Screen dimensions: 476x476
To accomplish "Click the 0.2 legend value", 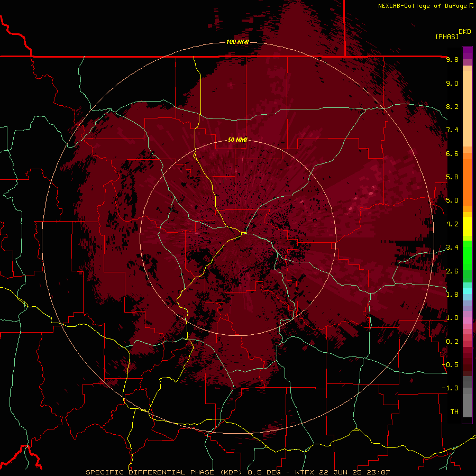I will [452, 342].
